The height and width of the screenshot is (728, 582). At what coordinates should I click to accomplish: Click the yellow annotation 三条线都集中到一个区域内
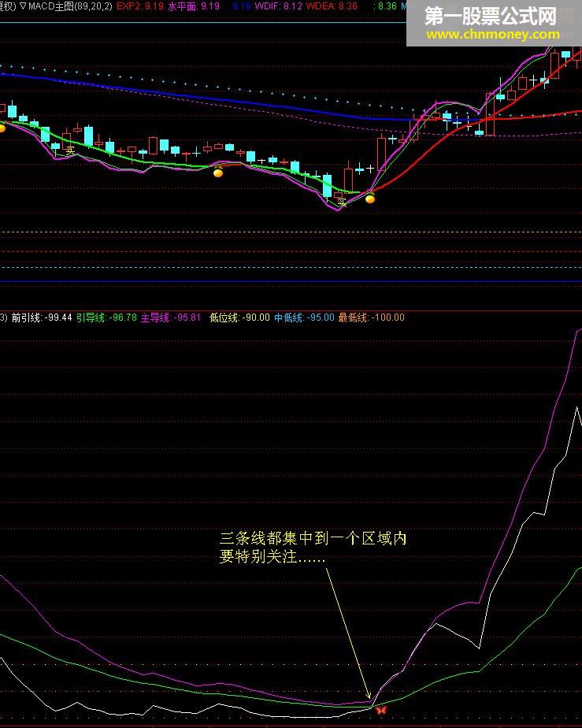pos(313,539)
